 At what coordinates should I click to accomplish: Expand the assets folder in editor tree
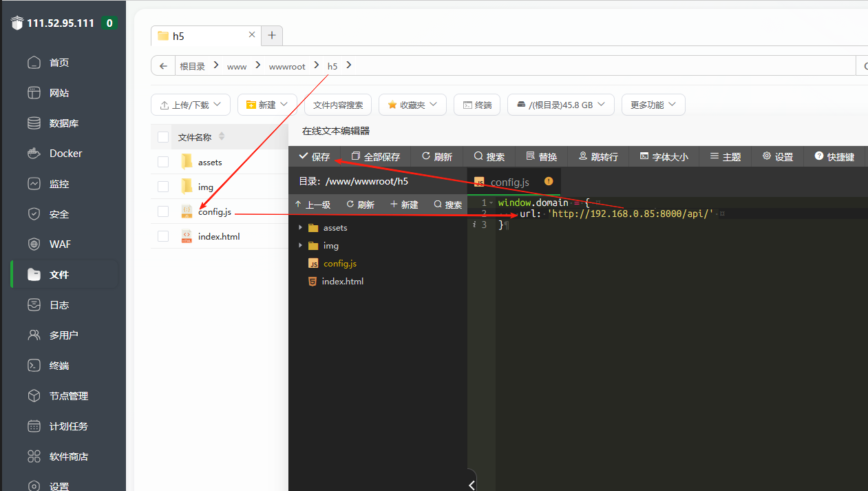pos(300,228)
